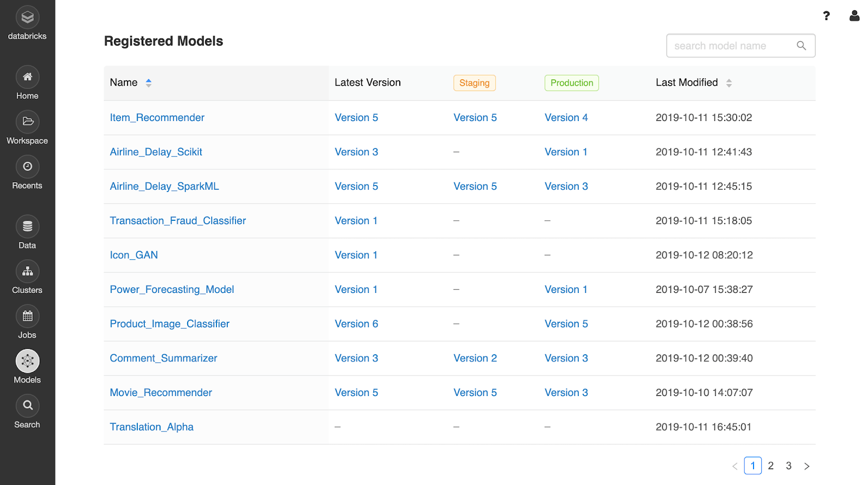Viewport: 868px width, 485px height.
Task: Jump to page 3 in pagination
Action: pyautogui.click(x=789, y=466)
